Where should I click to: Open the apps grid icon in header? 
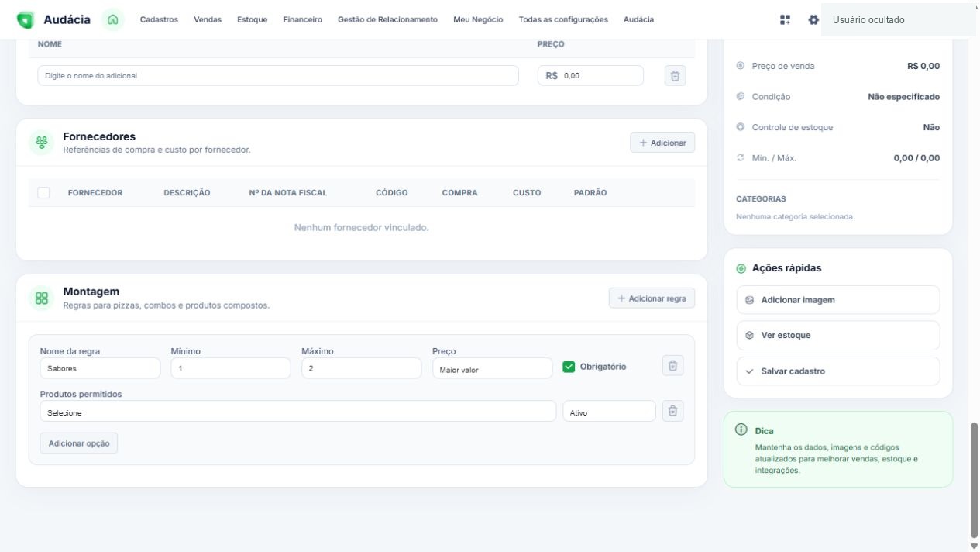point(786,19)
